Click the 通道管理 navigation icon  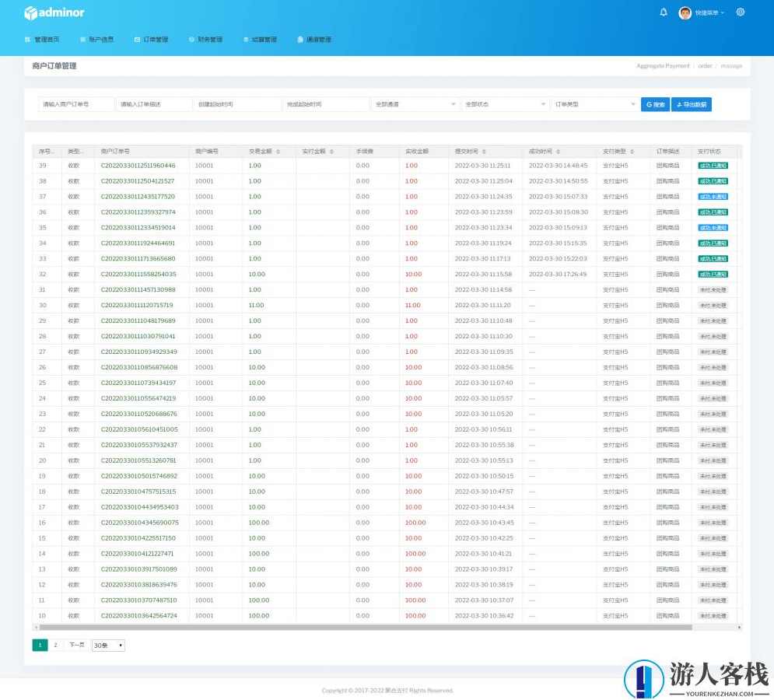[x=301, y=39]
